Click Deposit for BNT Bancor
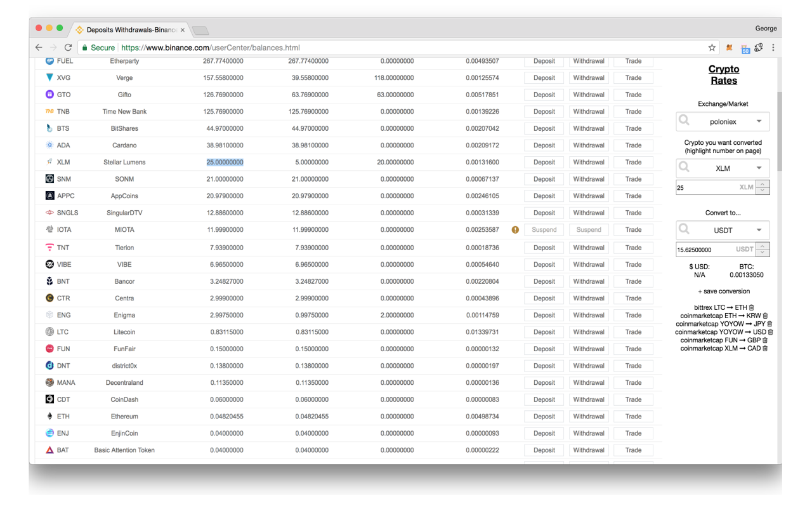812x508 pixels. click(x=544, y=281)
